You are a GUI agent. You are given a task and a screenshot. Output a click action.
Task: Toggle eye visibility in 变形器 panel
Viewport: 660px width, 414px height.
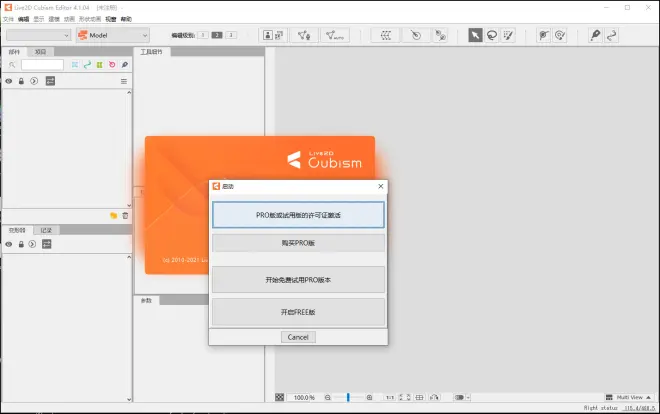(x=9, y=244)
